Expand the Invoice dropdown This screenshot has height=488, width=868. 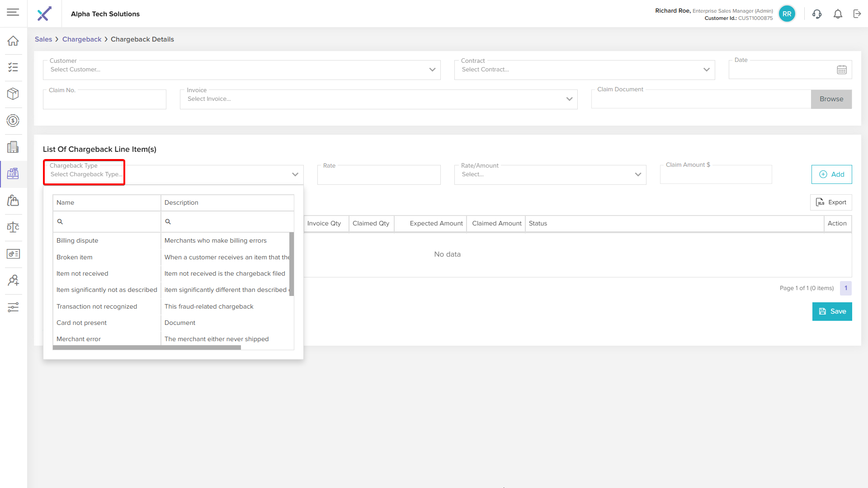569,99
